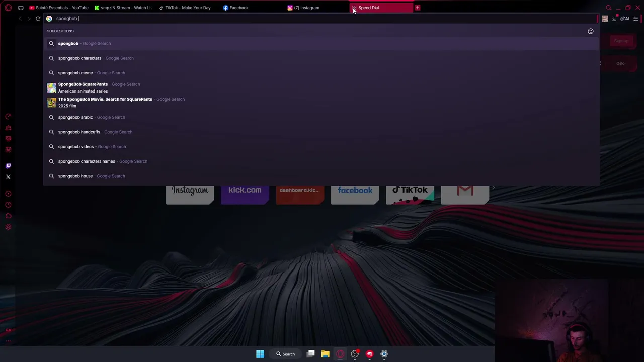Open the GX Corner gamepad icon
Viewport: 644px width, 362px height.
(x=21, y=8)
